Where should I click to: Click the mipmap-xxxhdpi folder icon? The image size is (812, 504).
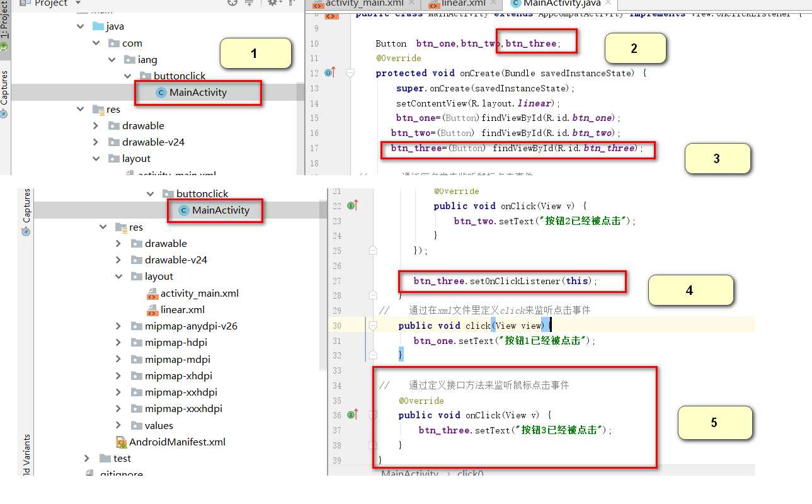136,409
